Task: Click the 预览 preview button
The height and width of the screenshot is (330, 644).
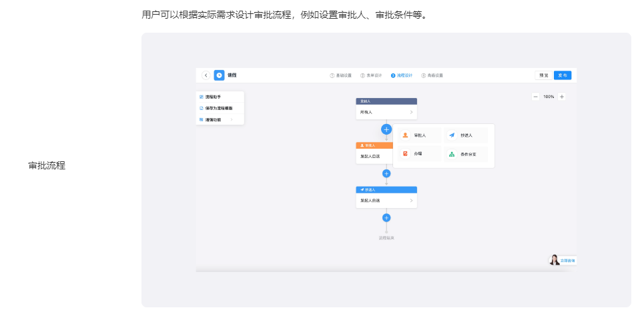Action: (x=543, y=75)
